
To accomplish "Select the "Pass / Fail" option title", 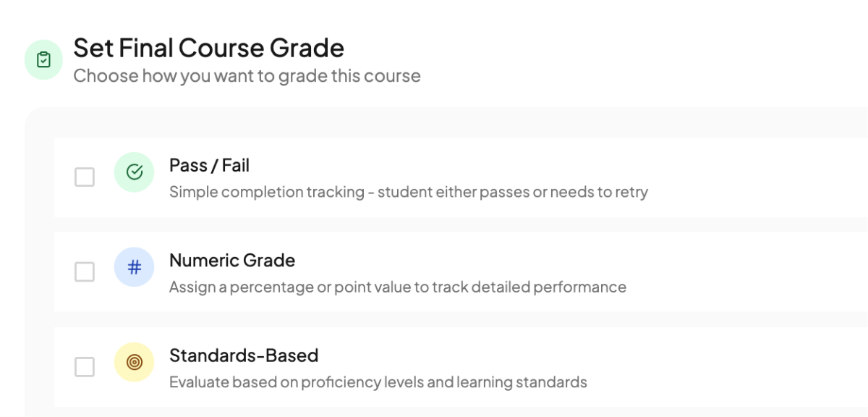I will (209, 166).
